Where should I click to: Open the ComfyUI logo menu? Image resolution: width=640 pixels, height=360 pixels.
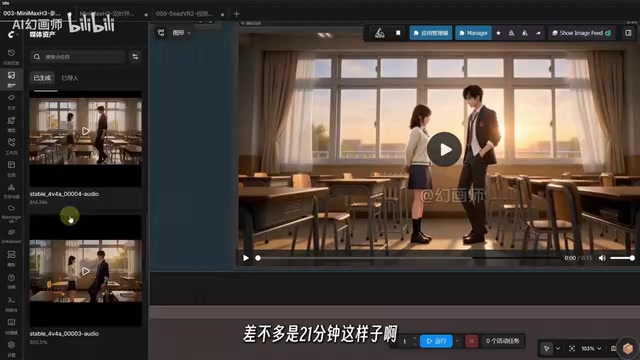pos(11,35)
